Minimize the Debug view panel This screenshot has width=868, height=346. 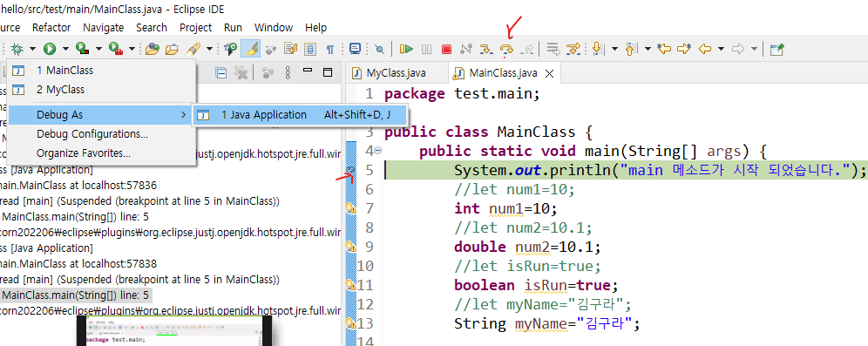click(308, 71)
